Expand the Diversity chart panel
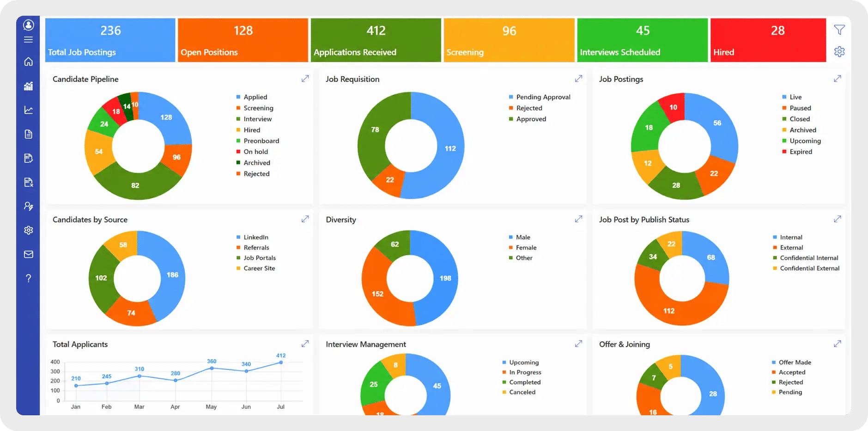The height and width of the screenshot is (431, 868). point(578,219)
